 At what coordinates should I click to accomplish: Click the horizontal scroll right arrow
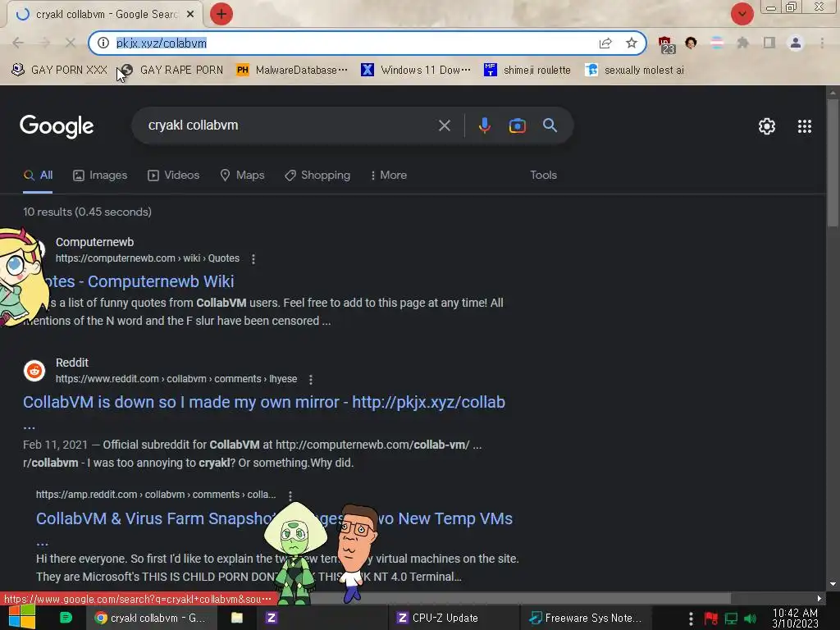(819, 598)
